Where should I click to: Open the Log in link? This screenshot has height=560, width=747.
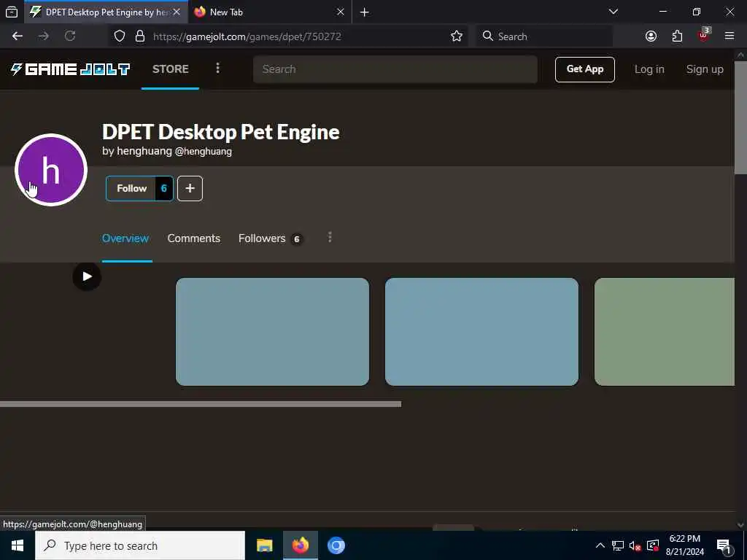649,69
